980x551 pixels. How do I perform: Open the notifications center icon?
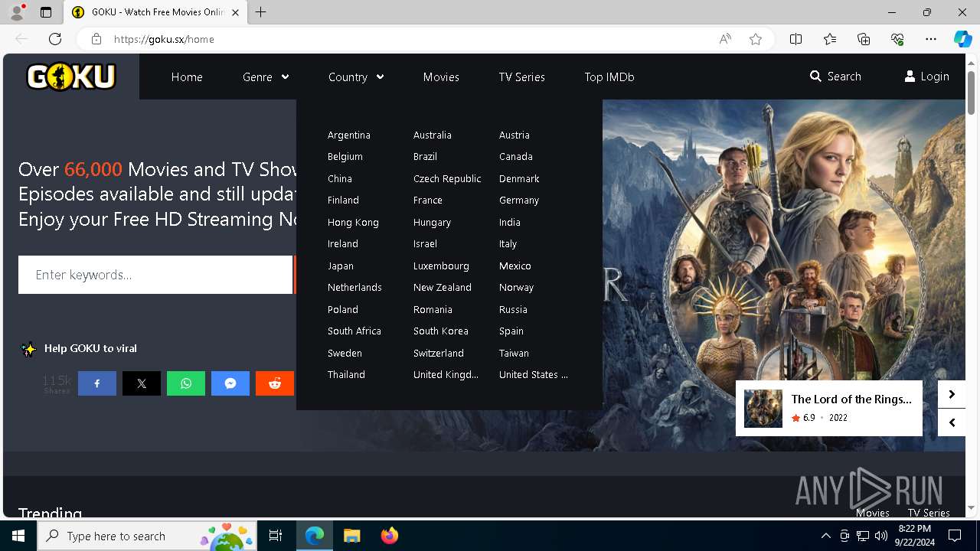955,536
